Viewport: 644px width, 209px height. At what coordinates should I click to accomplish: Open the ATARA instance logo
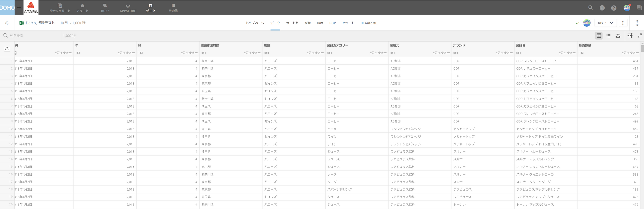click(x=31, y=7)
